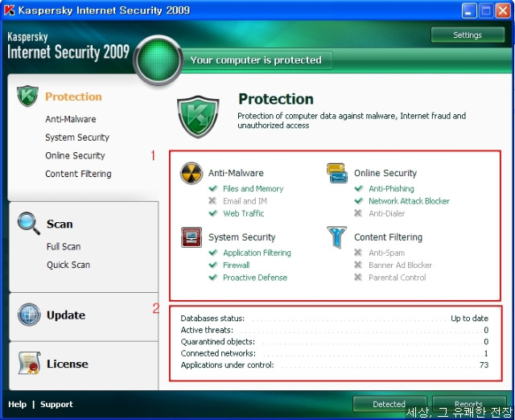Click the Detected button
515x420 pixels.
(x=389, y=404)
